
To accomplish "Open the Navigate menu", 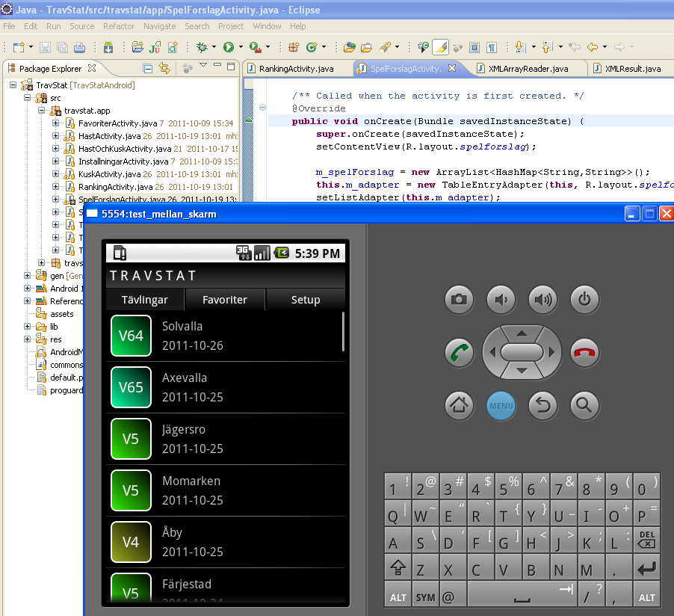I will coord(159,26).
